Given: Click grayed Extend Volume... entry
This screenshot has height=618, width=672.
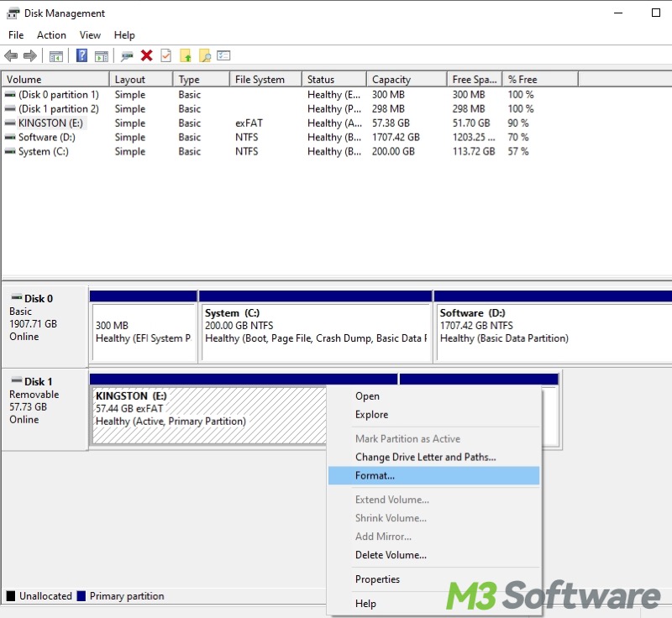Looking at the screenshot, I should [433, 500].
